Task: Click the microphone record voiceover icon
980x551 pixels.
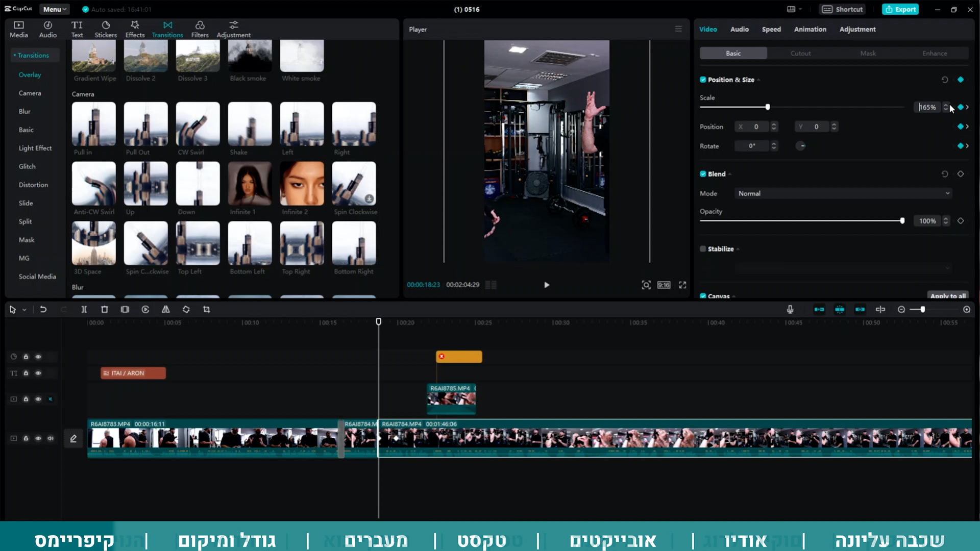Action: [790, 309]
